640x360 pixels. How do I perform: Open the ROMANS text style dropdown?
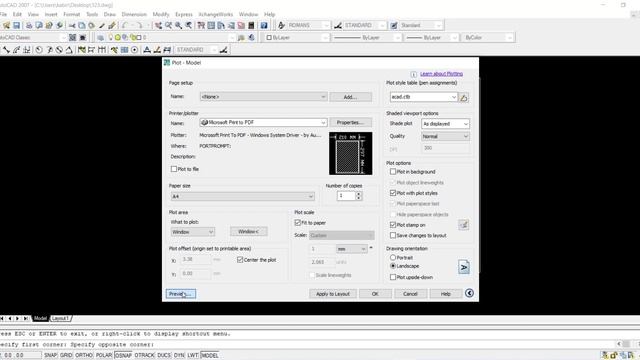[x=308, y=25]
